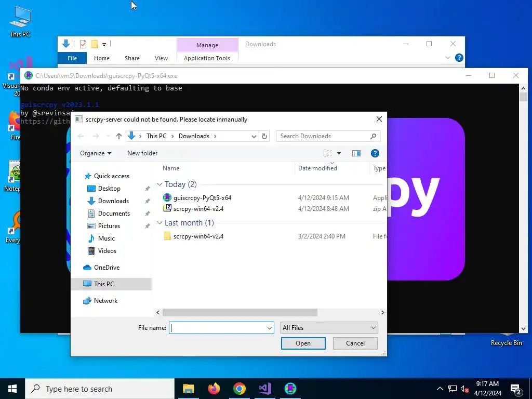
Task: Click the network tray icon
Action: tap(453, 389)
